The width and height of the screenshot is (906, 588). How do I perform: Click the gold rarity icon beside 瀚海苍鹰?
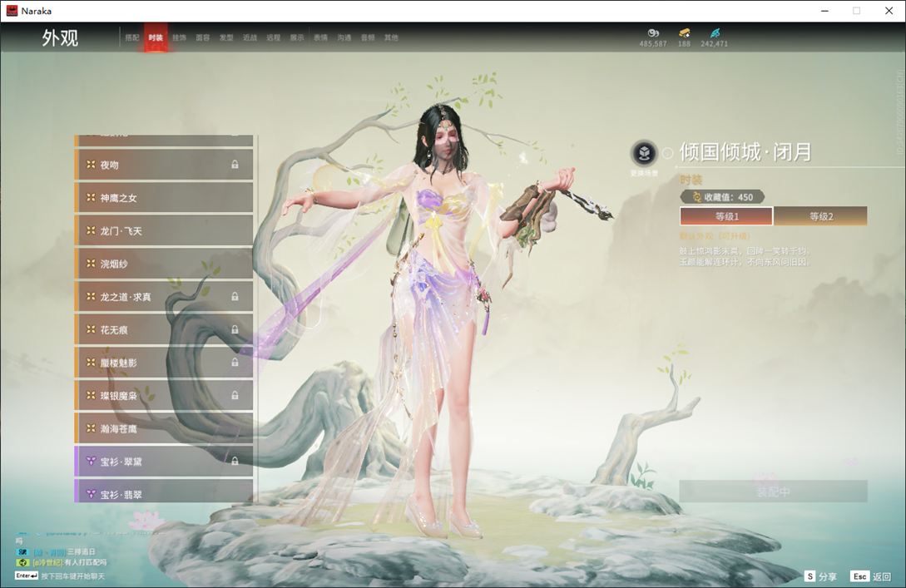[91, 428]
